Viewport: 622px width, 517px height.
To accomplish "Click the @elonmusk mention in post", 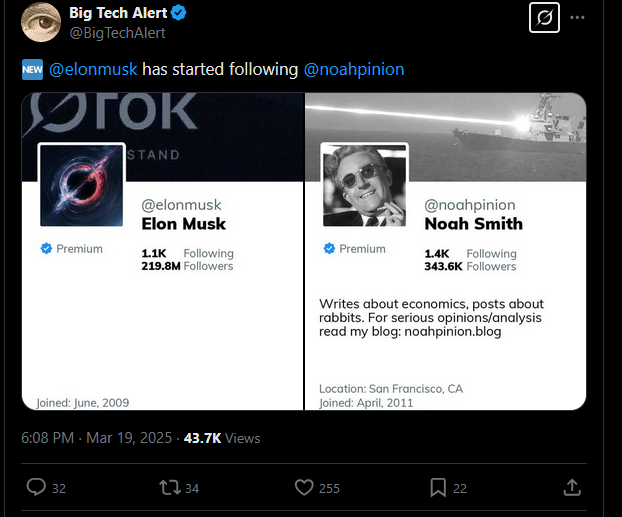I will pyautogui.click(x=93, y=69).
